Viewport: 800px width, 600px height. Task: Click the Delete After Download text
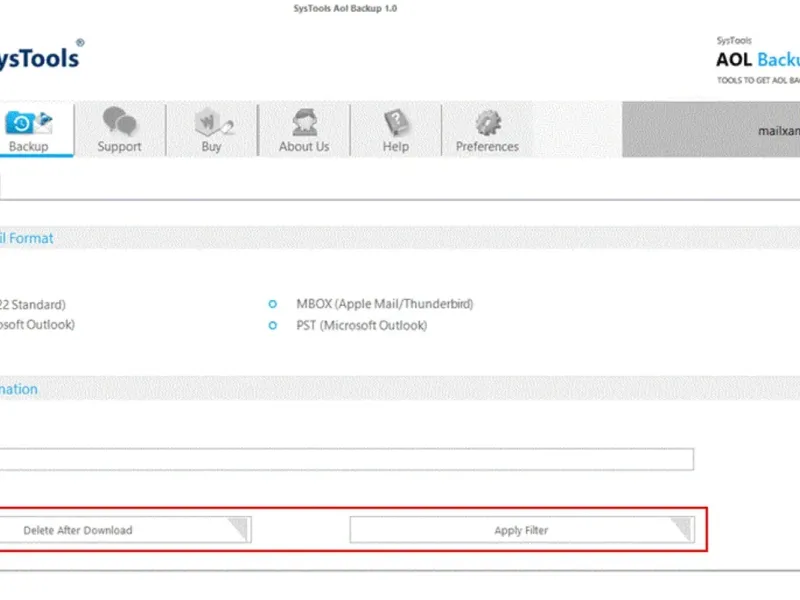point(78,530)
